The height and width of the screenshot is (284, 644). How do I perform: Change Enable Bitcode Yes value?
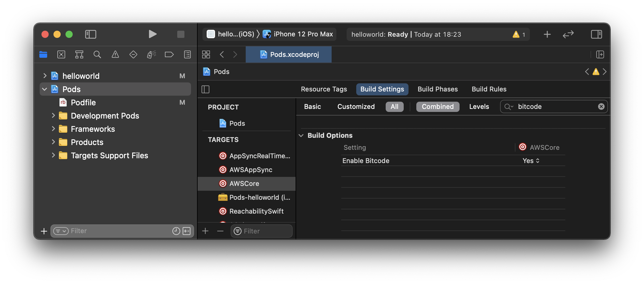pos(531,161)
